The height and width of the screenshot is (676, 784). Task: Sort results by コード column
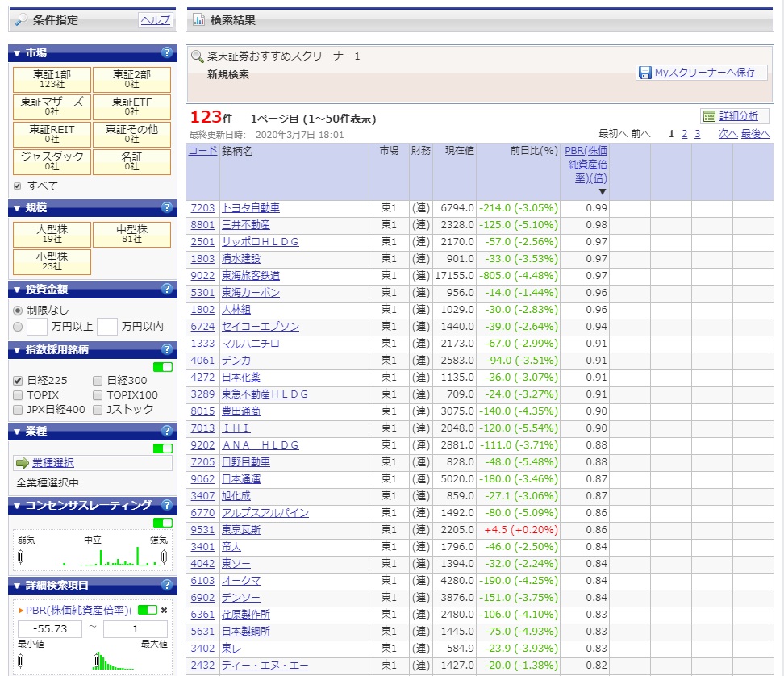(202, 151)
